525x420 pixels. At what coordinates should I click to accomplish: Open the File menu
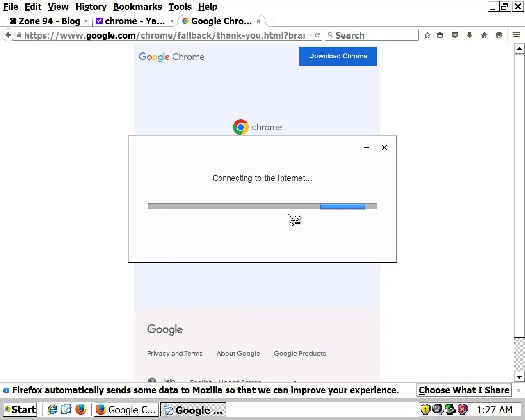coord(11,7)
